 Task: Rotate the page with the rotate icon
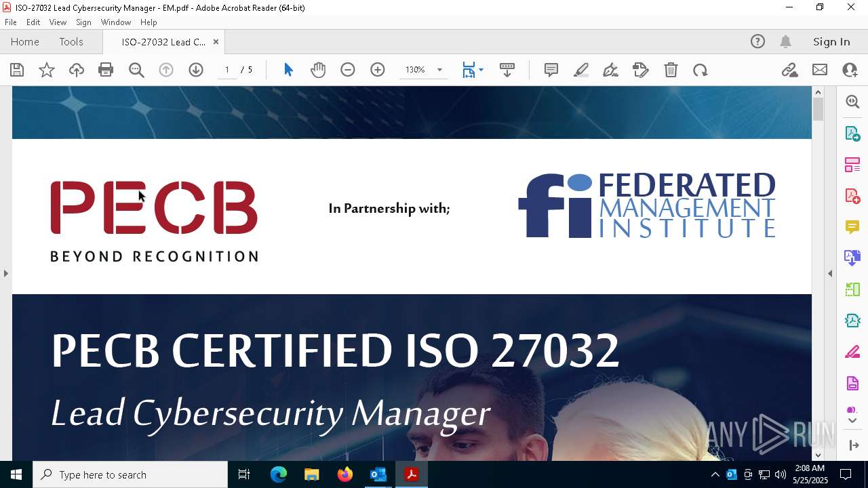click(x=701, y=70)
